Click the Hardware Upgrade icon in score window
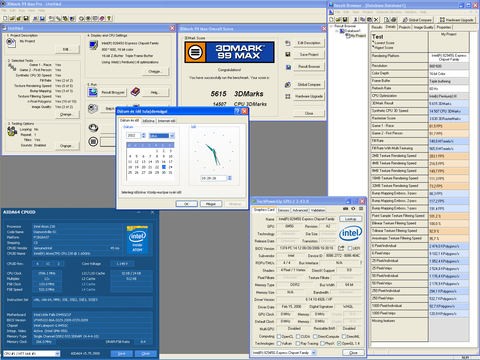The width and height of the screenshot is (480, 360). (288, 96)
